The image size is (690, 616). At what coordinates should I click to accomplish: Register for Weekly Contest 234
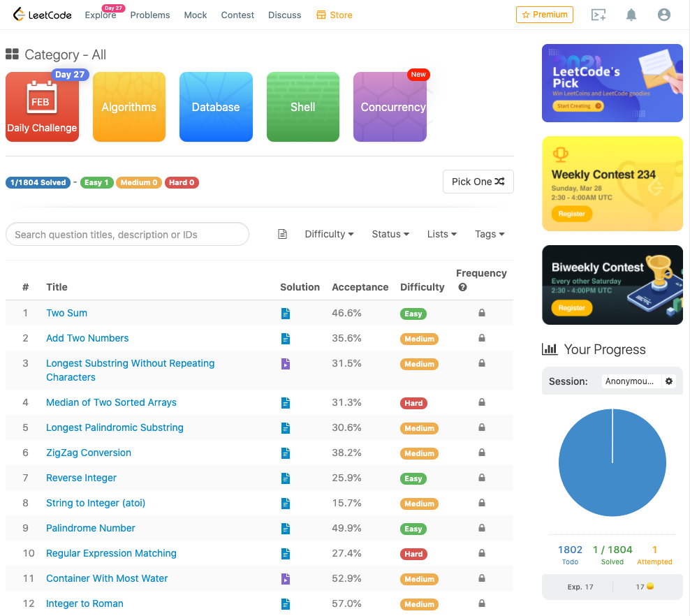tap(572, 214)
